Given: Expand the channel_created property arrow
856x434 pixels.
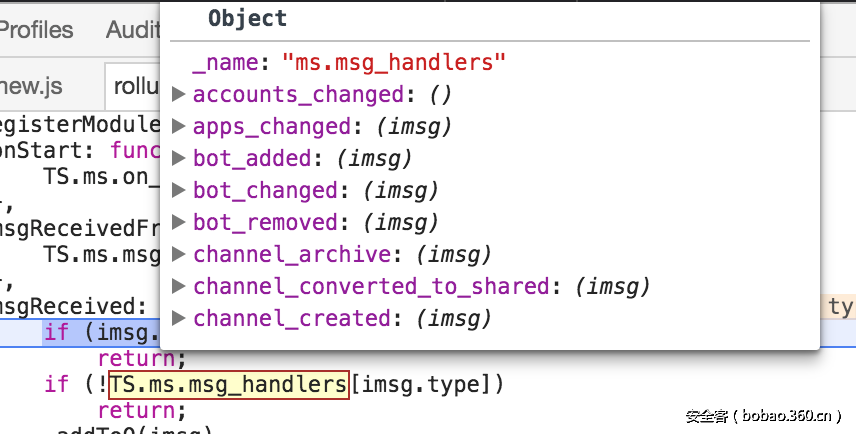Looking at the screenshot, I should tap(179, 319).
